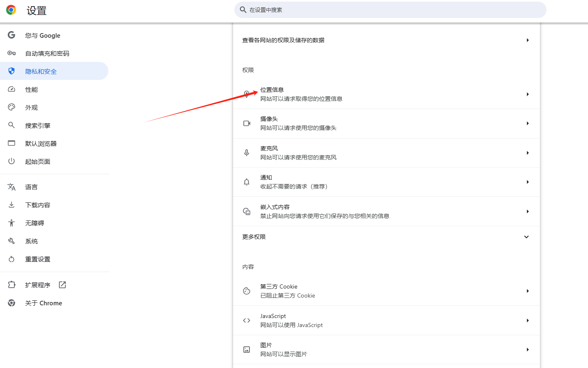Click the cookie icon in the 第三方 Cookie row

point(247,291)
